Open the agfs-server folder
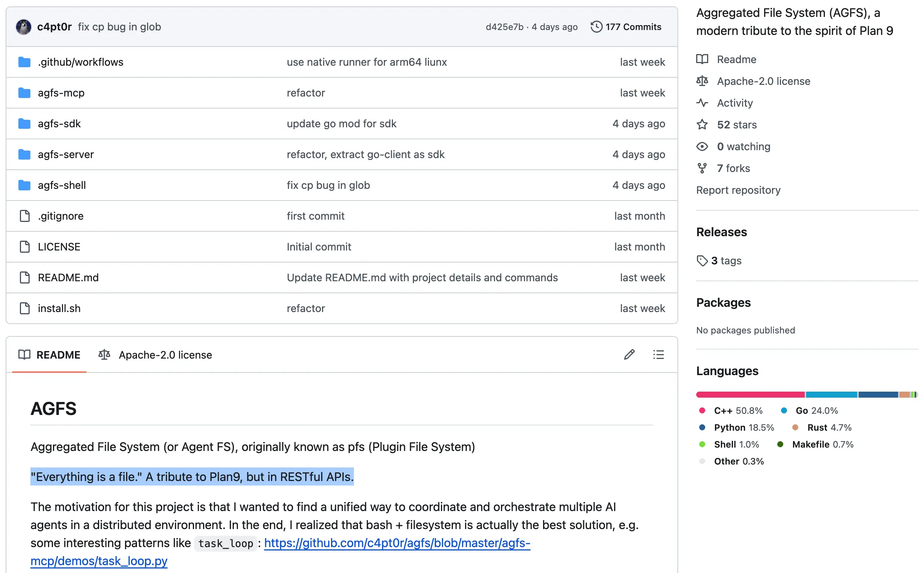The height and width of the screenshot is (573, 924). click(x=66, y=155)
